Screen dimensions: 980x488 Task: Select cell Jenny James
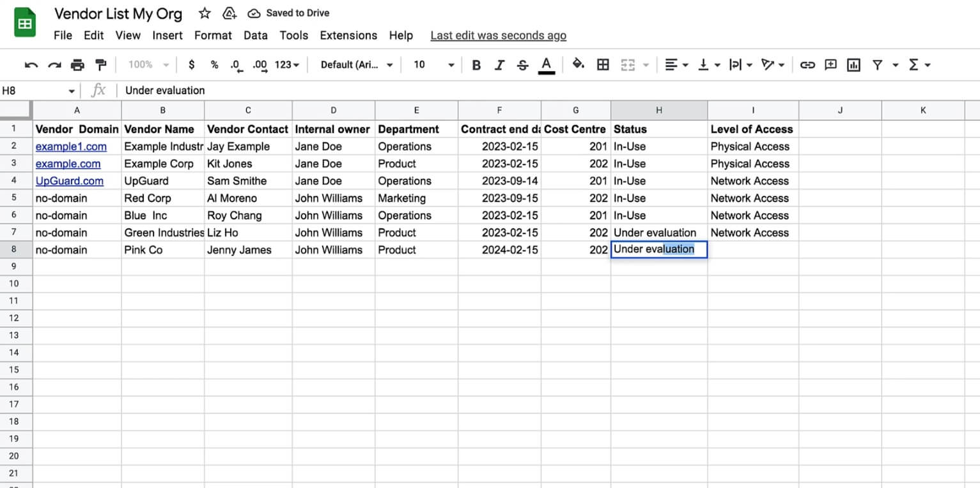click(248, 250)
